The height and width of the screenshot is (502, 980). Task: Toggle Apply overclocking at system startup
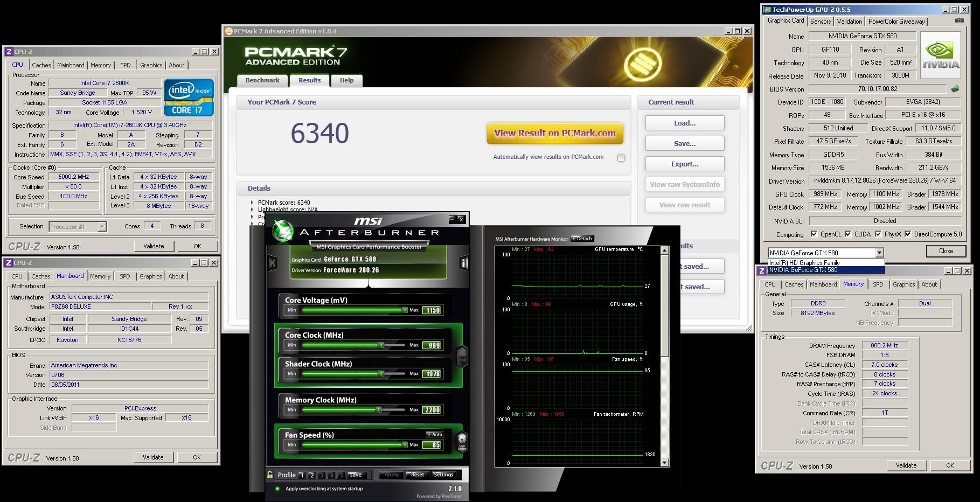pyautogui.click(x=277, y=489)
